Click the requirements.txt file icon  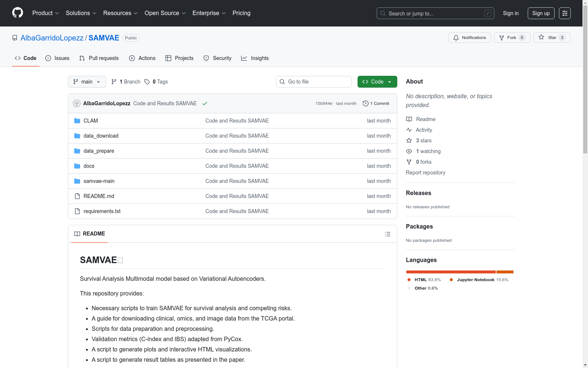(77, 211)
